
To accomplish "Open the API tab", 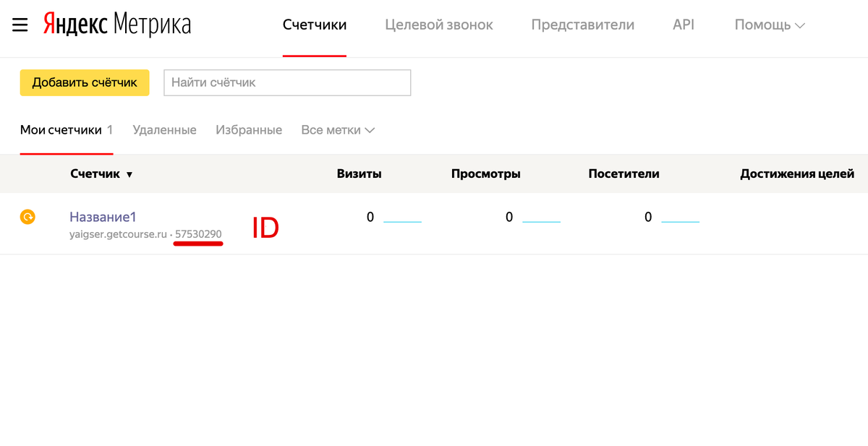I will point(683,25).
